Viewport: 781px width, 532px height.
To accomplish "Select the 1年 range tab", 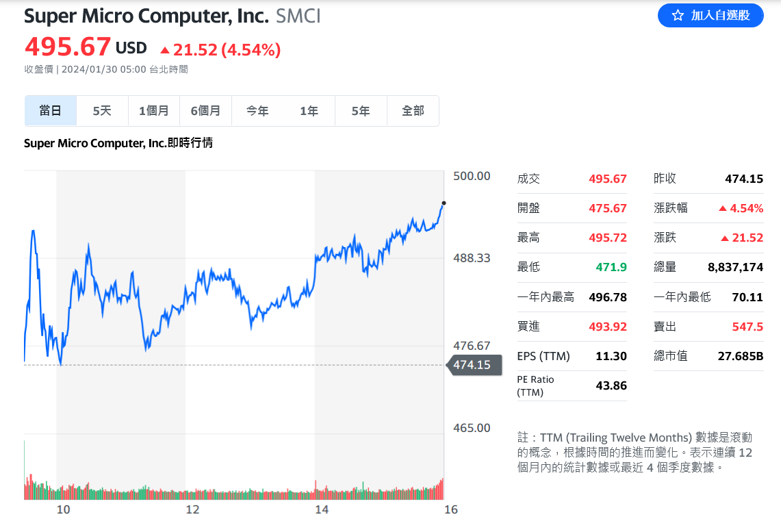I will click(x=309, y=111).
